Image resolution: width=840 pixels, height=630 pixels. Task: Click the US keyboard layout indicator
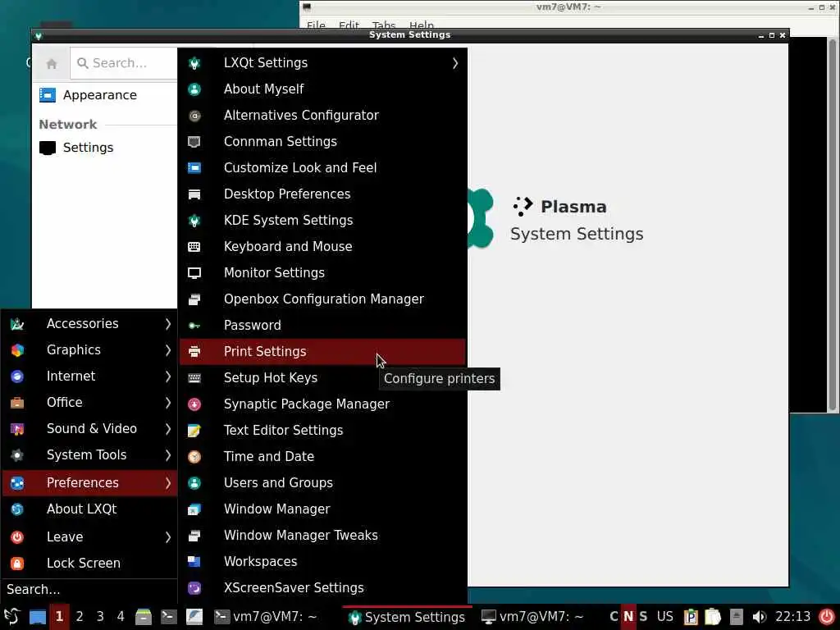click(x=664, y=617)
